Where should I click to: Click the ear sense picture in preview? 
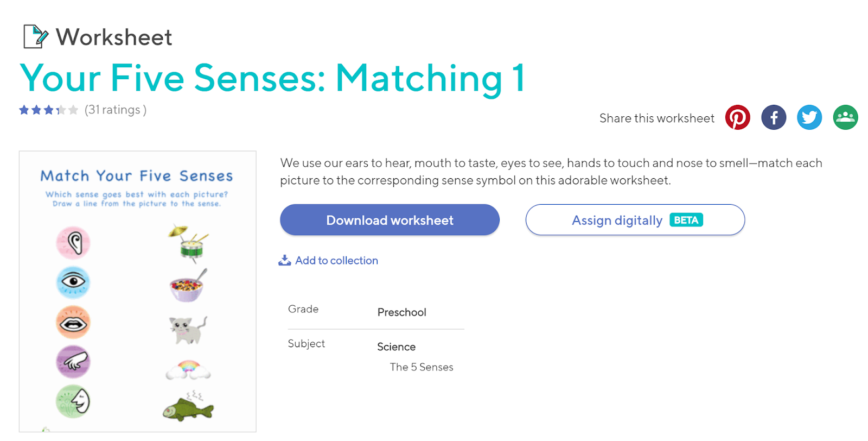point(73,242)
